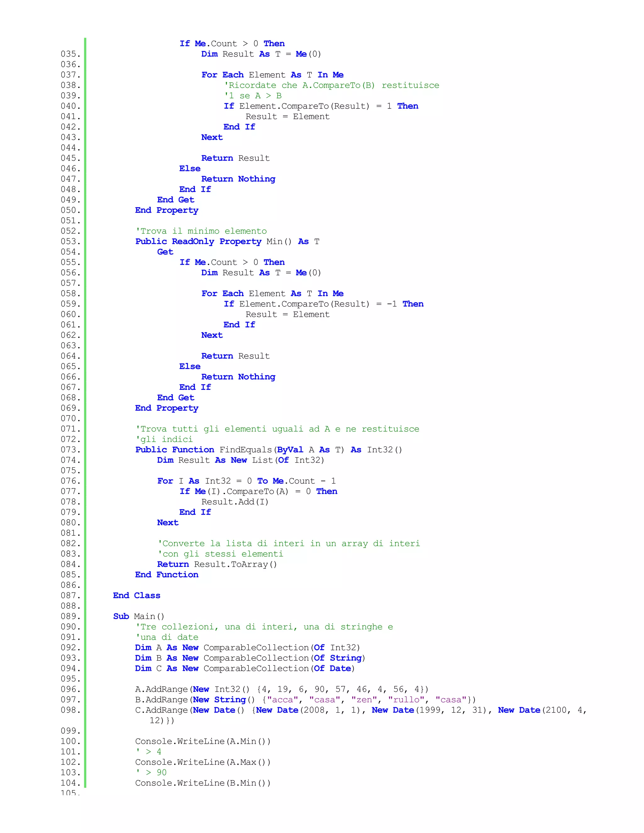This screenshot has height=833, width=644.
Task: Click "Public Function FindEquals(ByVal A As T)" line
Action: tap(269, 450)
